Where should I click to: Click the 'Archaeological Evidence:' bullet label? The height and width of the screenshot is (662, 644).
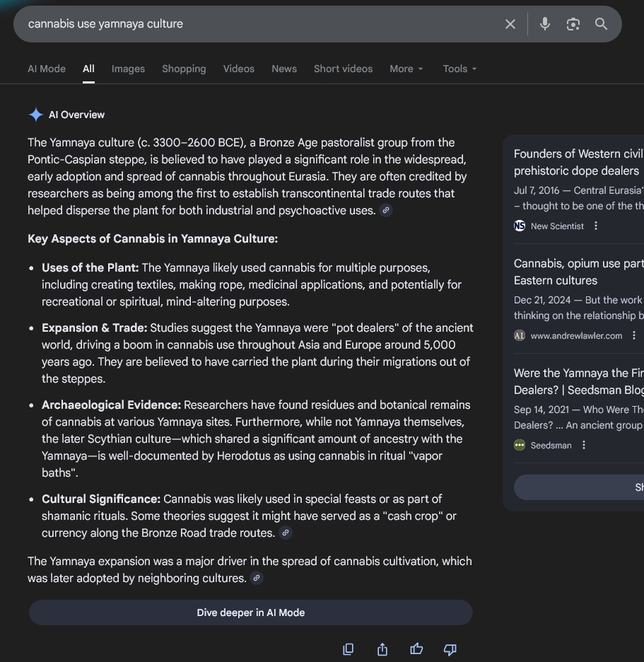(x=112, y=405)
